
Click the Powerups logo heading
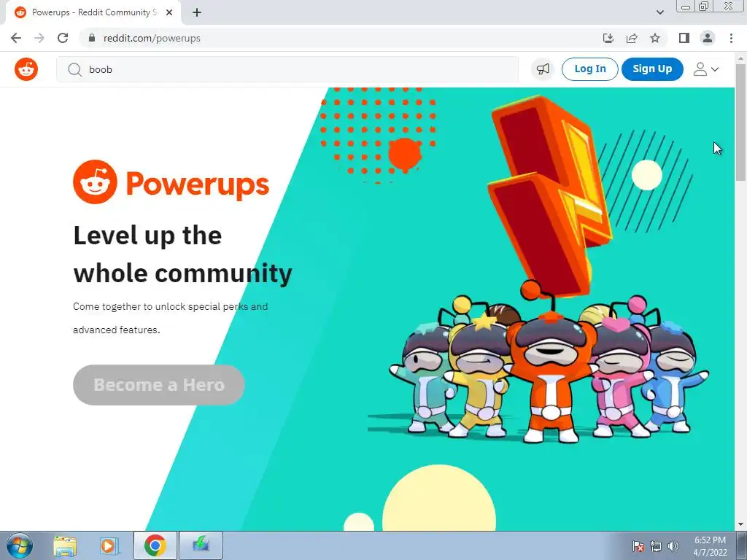pos(171,182)
